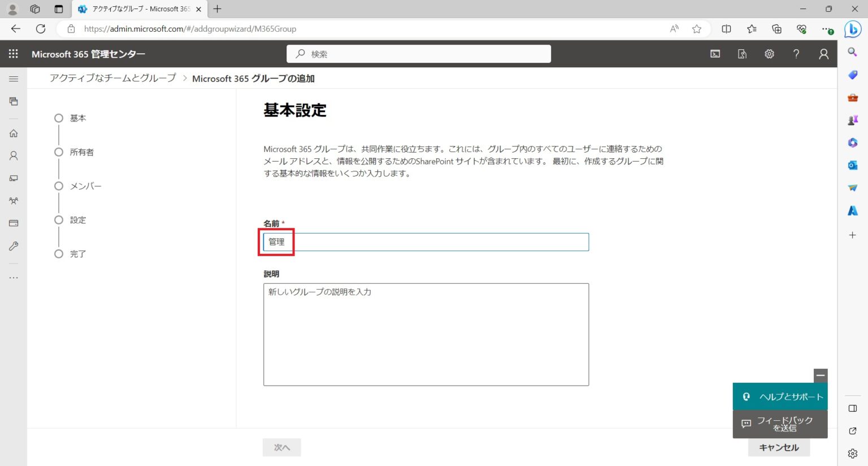Image resolution: width=868 pixels, height=466 pixels.
Task: Open the Setup wrench icon in sidebar
Action: pos(14,246)
